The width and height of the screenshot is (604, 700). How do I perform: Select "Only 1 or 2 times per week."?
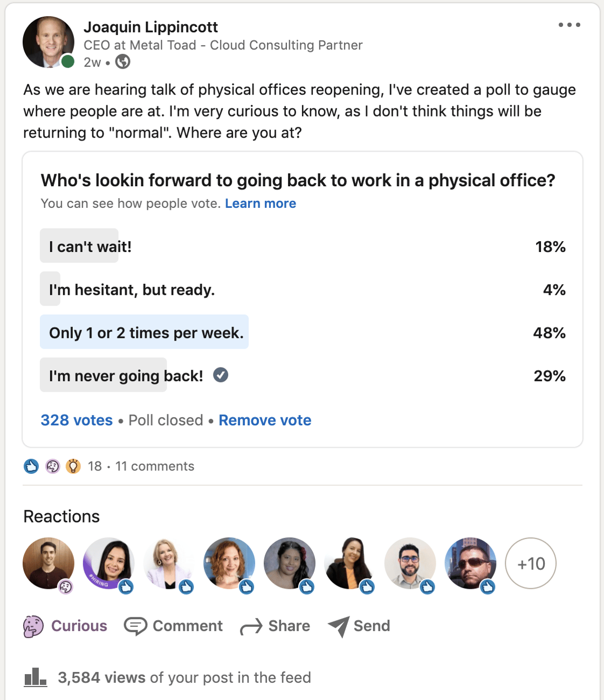pos(303,333)
